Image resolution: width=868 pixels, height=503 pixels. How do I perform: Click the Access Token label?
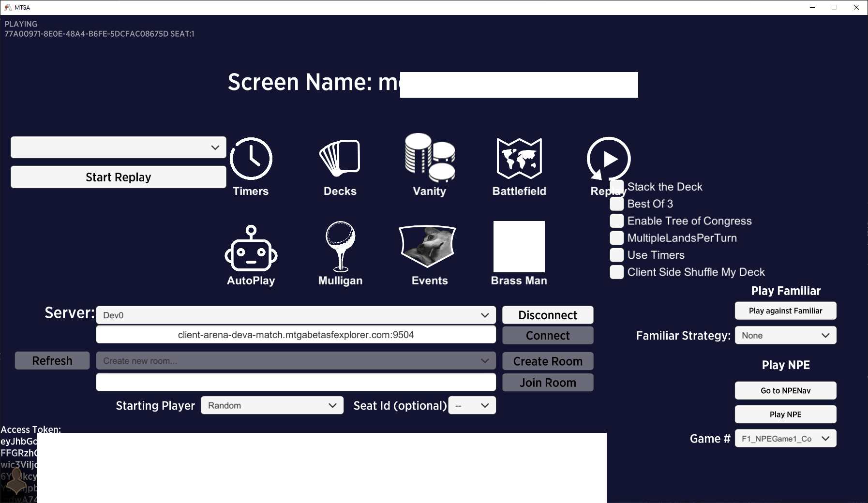tap(31, 429)
